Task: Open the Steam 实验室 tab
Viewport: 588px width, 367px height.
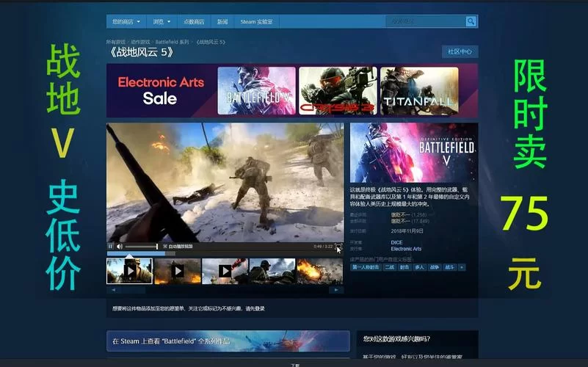Action: tap(256, 22)
